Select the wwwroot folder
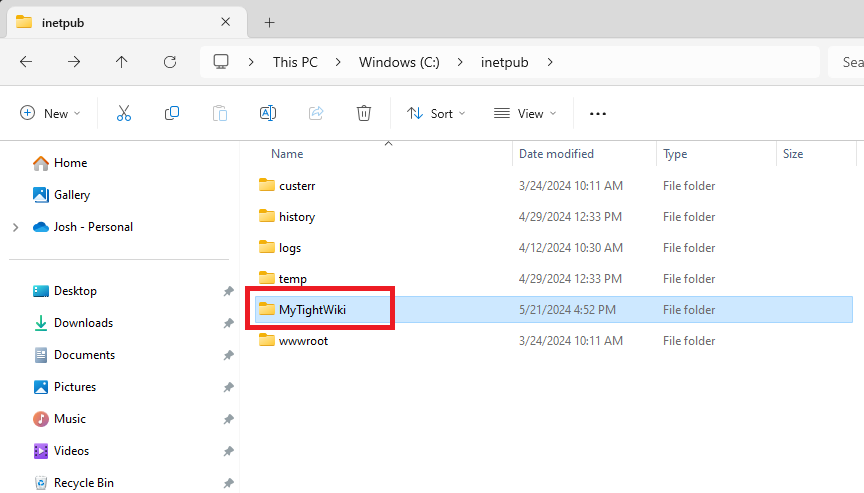This screenshot has width=864, height=493. point(303,341)
